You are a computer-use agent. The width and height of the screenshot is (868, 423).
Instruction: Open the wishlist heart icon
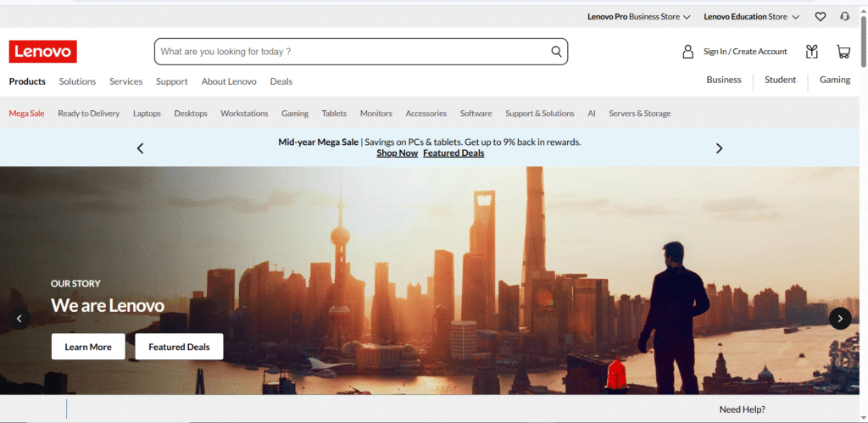pyautogui.click(x=821, y=17)
